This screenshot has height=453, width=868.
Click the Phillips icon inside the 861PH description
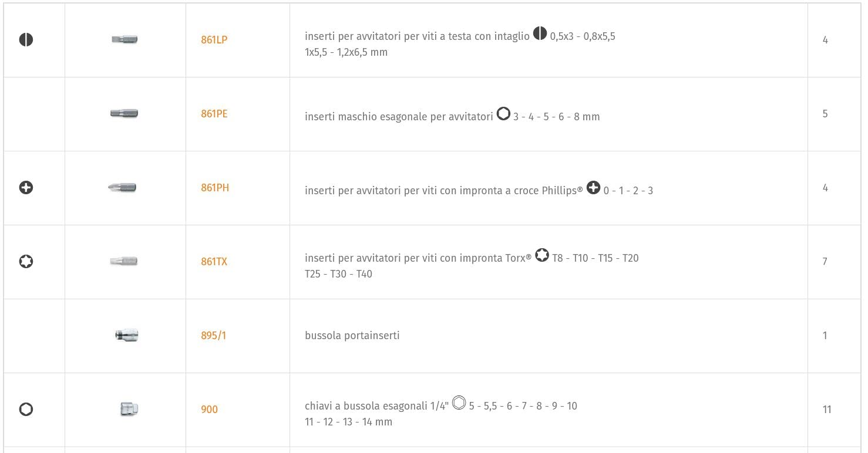tap(593, 188)
